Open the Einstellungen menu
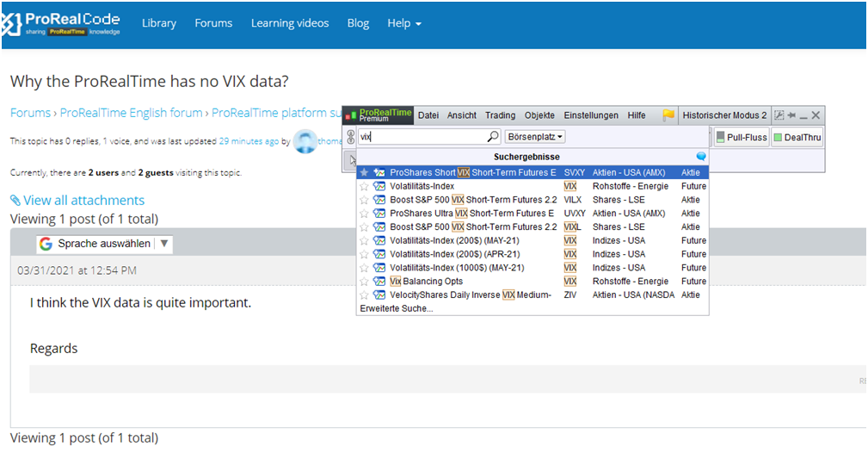 click(591, 115)
